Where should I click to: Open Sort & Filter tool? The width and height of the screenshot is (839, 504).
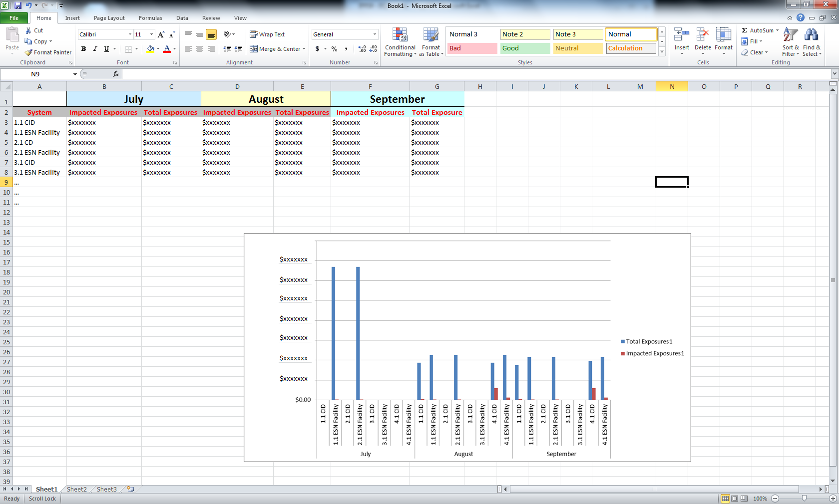coord(791,42)
